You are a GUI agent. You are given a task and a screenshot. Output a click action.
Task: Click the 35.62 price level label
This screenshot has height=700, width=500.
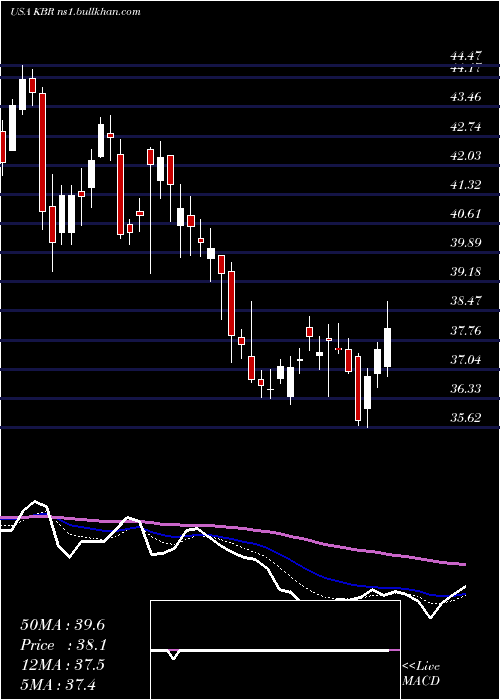(x=466, y=417)
